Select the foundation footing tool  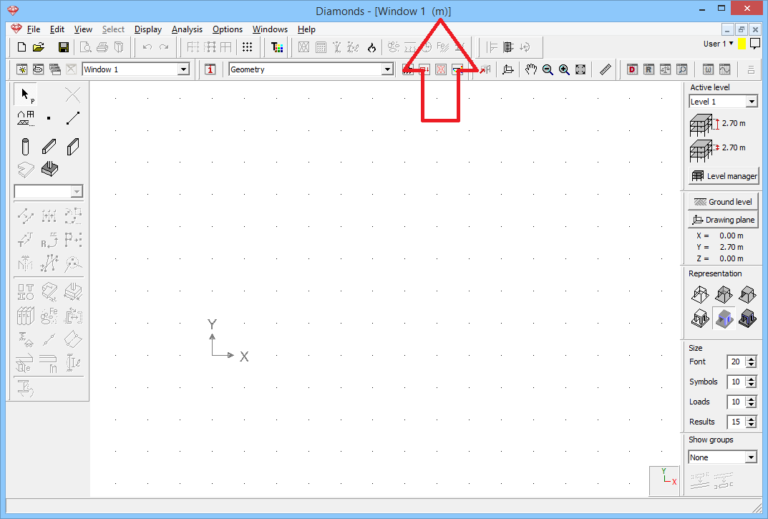coord(49,169)
